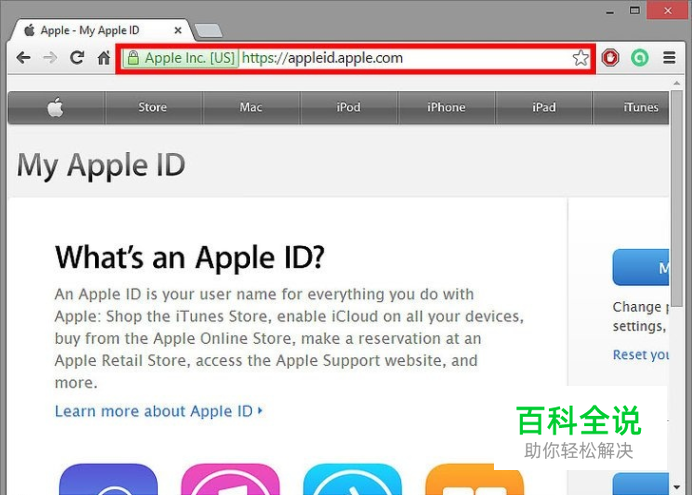
Task: Click the purple app icon at bottom
Action: point(109,479)
